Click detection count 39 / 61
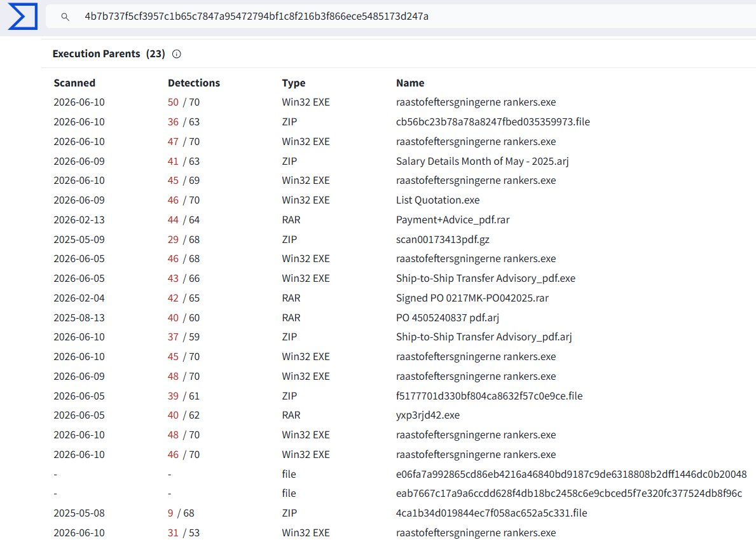The width and height of the screenshot is (756, 549). click(x=184, y=396)
